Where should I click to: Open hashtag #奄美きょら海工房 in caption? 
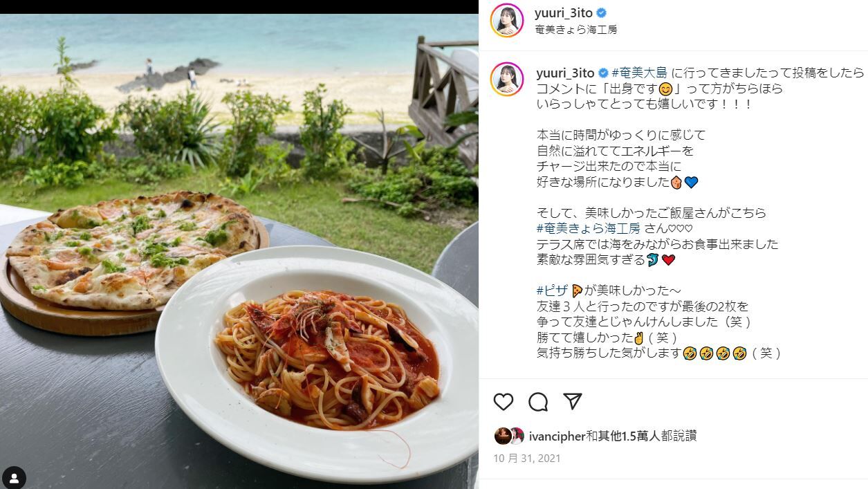pos(589,228)
